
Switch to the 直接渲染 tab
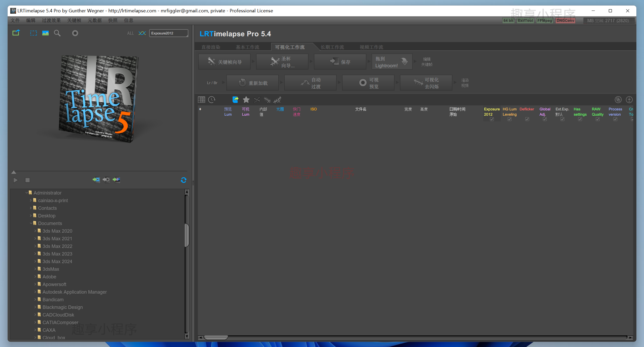pyautogui.click(x=211, y=47)
